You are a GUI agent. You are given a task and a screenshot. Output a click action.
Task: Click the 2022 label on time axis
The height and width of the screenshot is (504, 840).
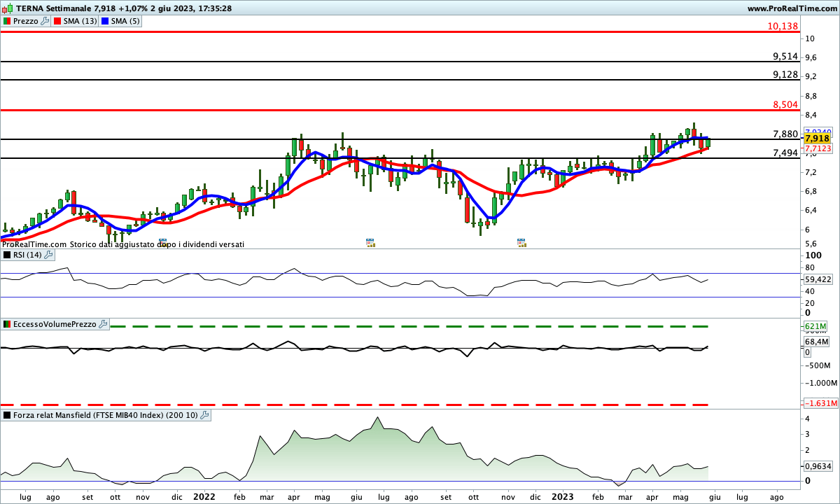pyautogui.click(x=204, y=496)
